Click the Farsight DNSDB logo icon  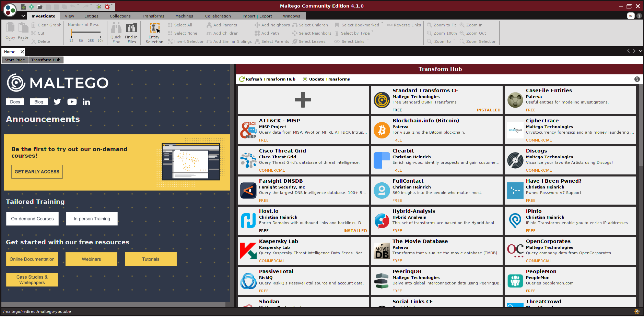coord(248,191)
